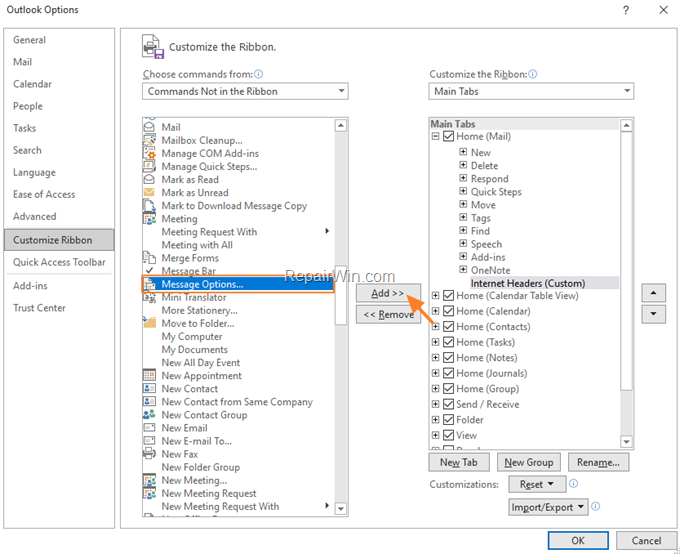Open the Customize the Ribbon Main Tabs dropdown
Viewport: 680px width, 554px height.
[531, 91]
